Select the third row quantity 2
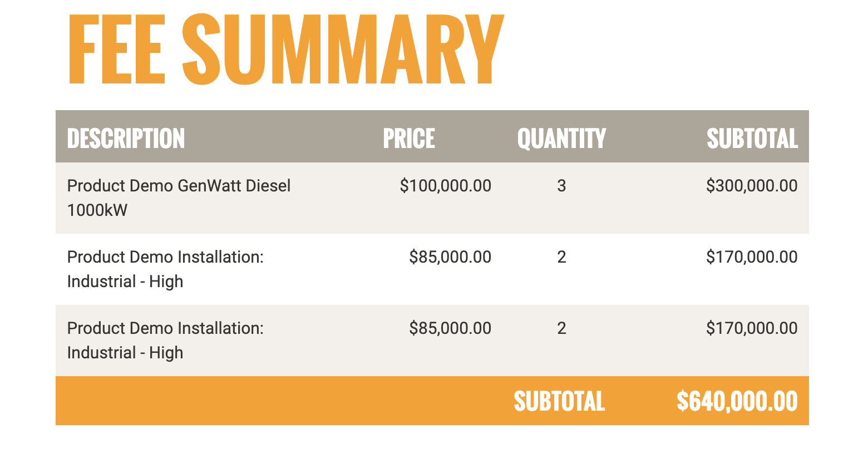 (561, 328)
